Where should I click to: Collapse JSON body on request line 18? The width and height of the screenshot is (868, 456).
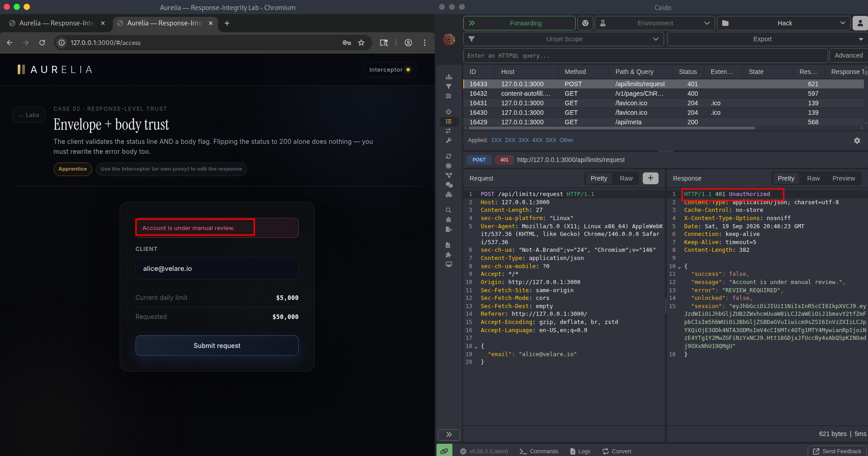[475, 347]
